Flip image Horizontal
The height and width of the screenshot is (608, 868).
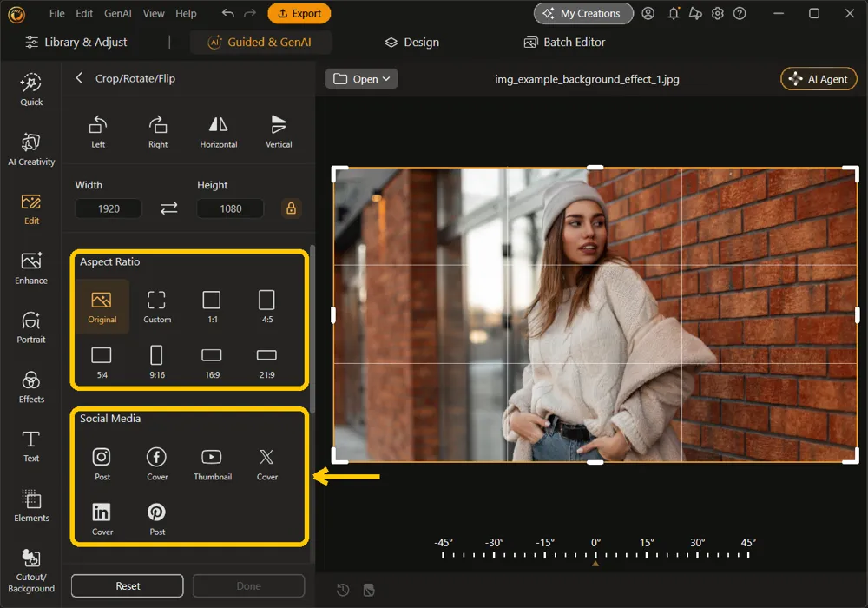pos(218,132)
